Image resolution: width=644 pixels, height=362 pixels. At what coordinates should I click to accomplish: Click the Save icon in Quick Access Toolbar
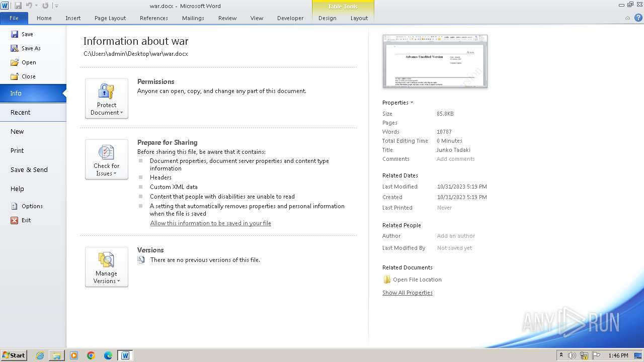(x=18, y=6)
